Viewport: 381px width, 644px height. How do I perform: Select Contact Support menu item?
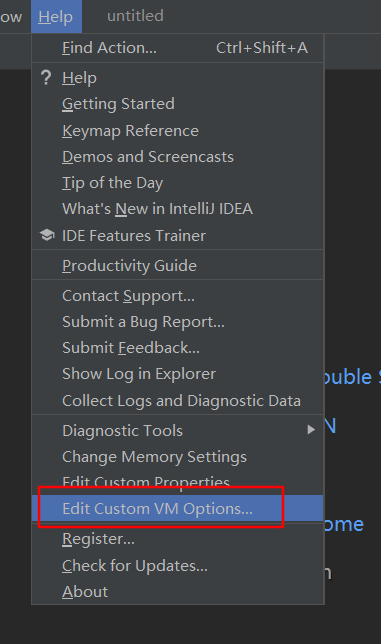(178, 296)
